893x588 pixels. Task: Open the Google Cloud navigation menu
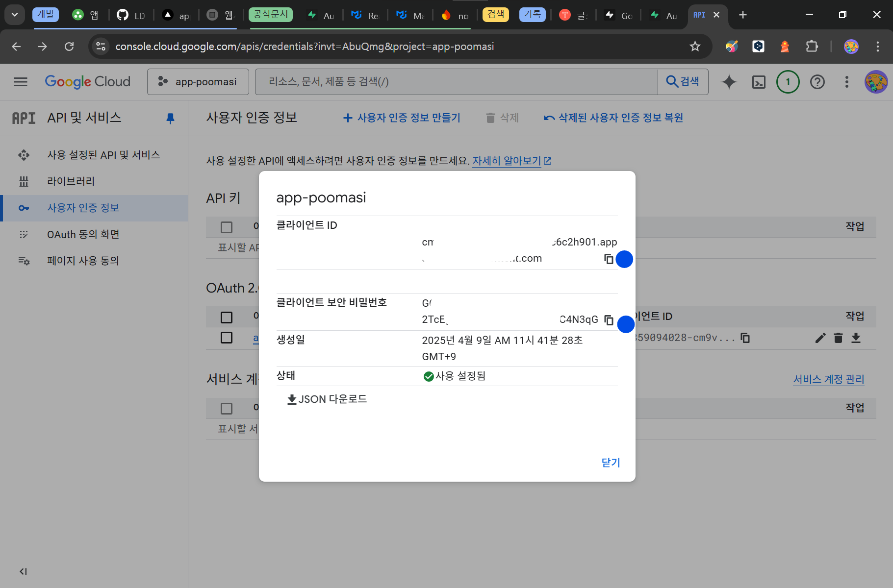pyautogui.click(x=21, y=82)
